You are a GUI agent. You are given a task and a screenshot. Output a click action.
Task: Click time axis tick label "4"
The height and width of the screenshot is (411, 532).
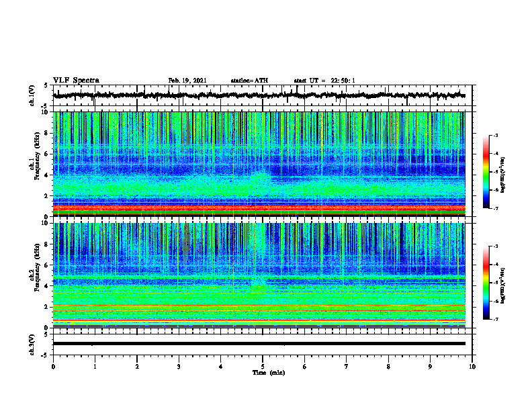221,367
